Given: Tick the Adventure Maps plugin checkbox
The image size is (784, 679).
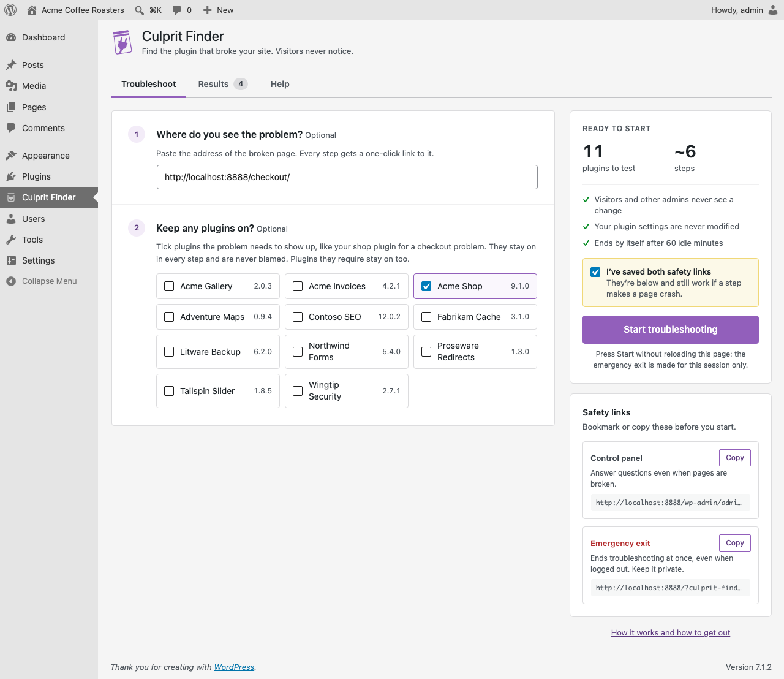Looking at the screenshot, I should point(169,317).
